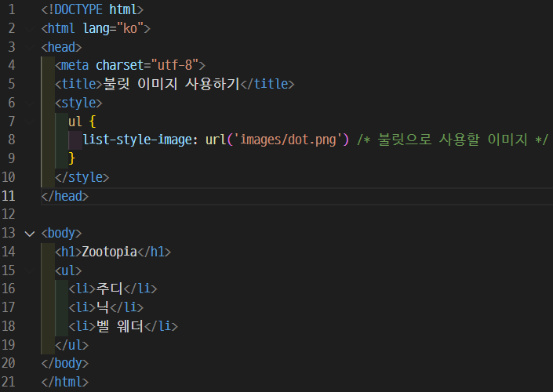Click the closing curly brace on line 9
This screenshot has width=553, height=392.
click(x=72, y=158)
